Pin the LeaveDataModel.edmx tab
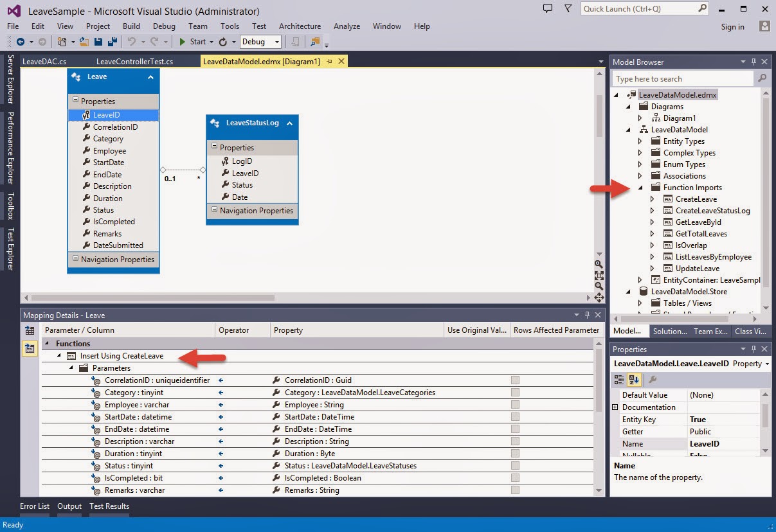Screen dimensions: 776x532 pyautogui.click(x=329, y=61)
